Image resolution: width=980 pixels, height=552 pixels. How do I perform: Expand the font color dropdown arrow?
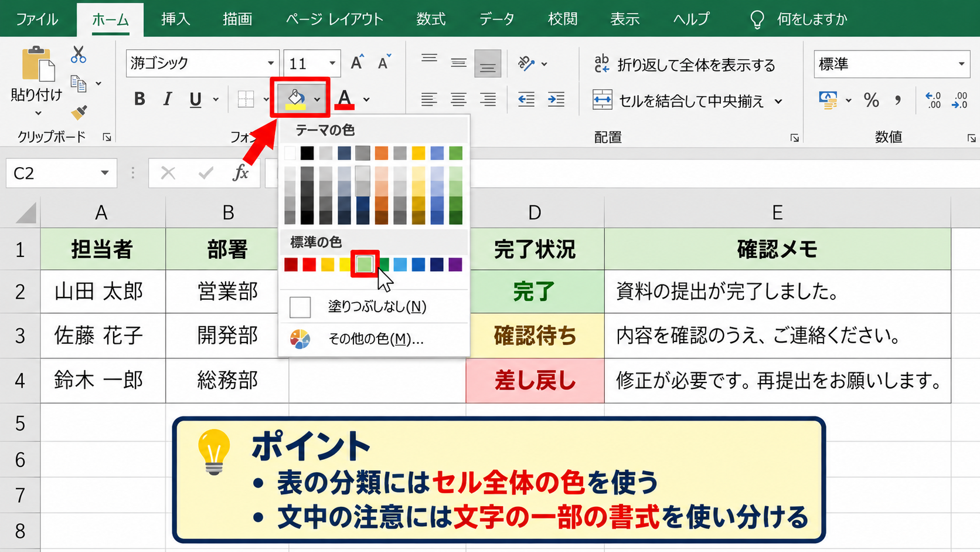tap(366, 100)
